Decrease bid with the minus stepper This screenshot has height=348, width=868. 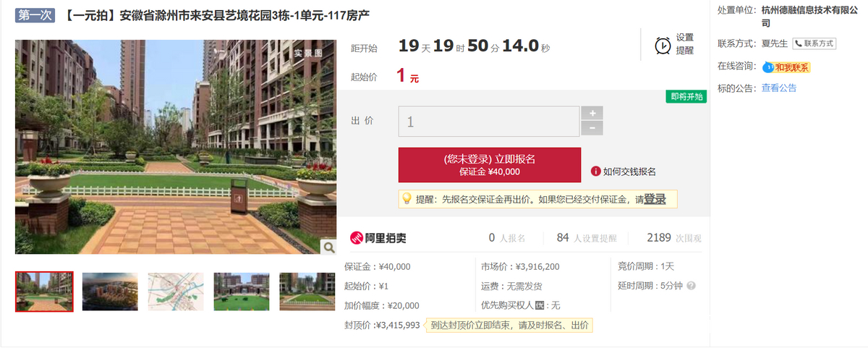pyautogui.click(x=592, y=129)
